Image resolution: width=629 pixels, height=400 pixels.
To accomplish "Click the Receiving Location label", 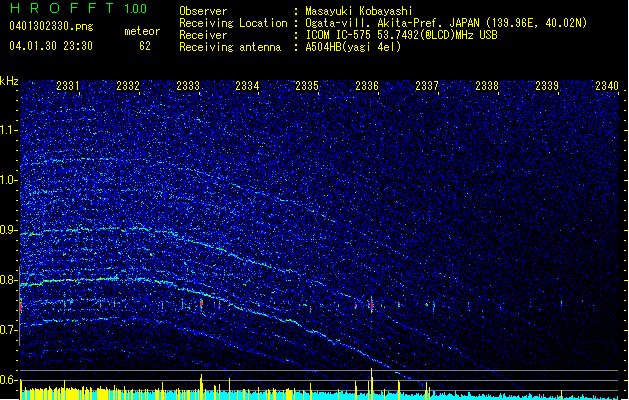I will [x=233, y=23].
